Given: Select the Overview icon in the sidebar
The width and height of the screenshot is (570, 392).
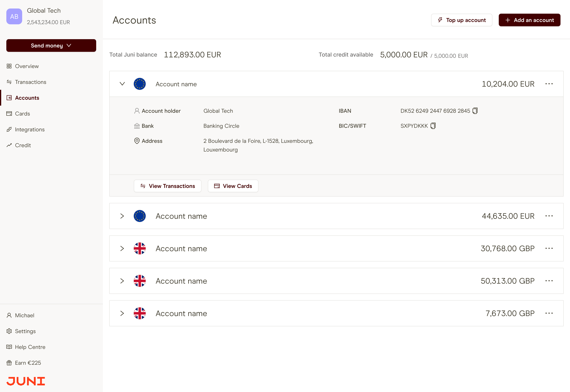Looking at the screenshot, I should pyautogui.click(x=9, y=66).
